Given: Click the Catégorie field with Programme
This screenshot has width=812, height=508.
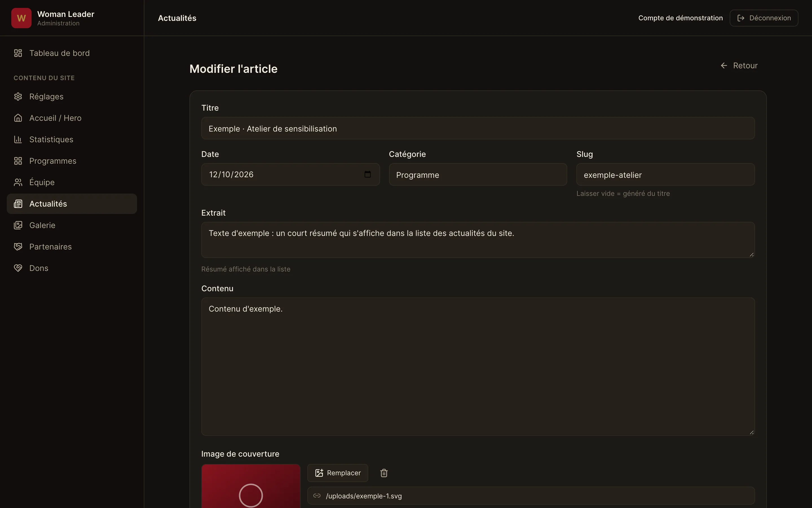Looking at the screenshot, I should [x=478, y=175].
